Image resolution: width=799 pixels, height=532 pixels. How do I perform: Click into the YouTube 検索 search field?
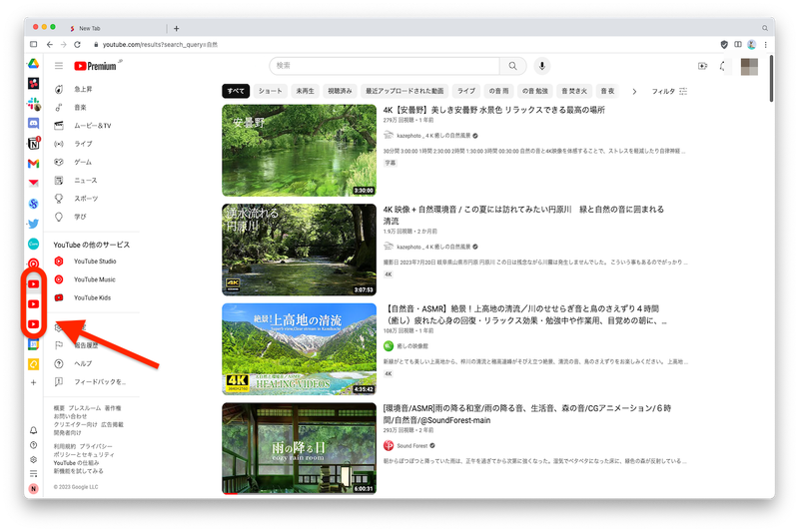(385, 66)
